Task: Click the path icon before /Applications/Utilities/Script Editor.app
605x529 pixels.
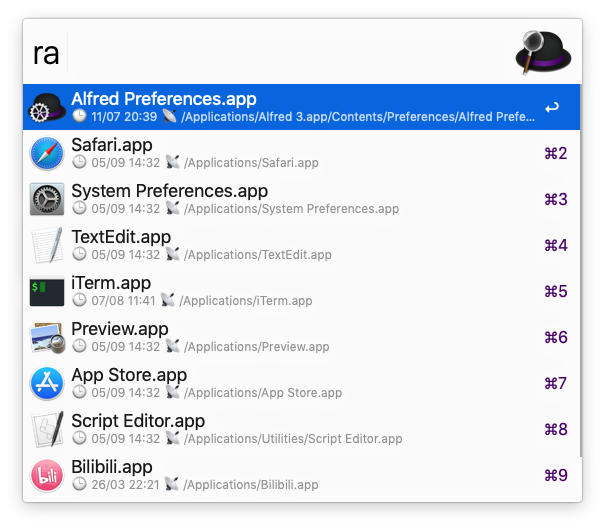Action: tap(172, 438)
